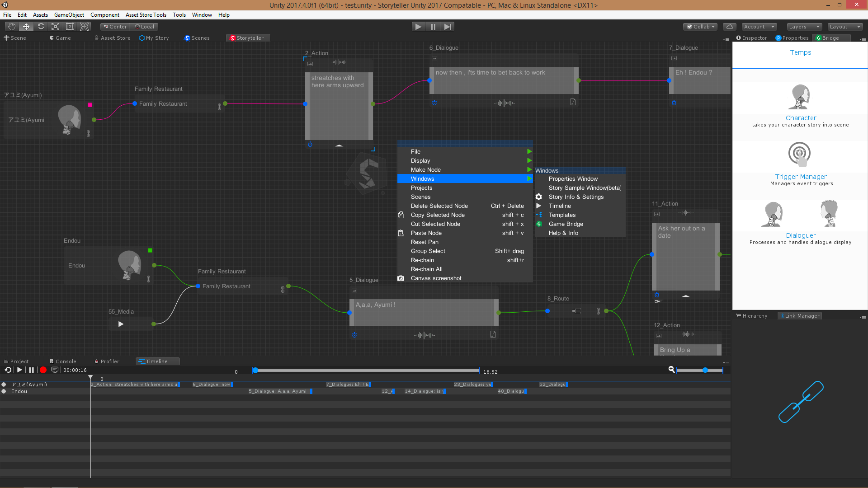Open the Hierarchy tab
The width and height of the screenshot is (868, 488).
coord(751,316)
